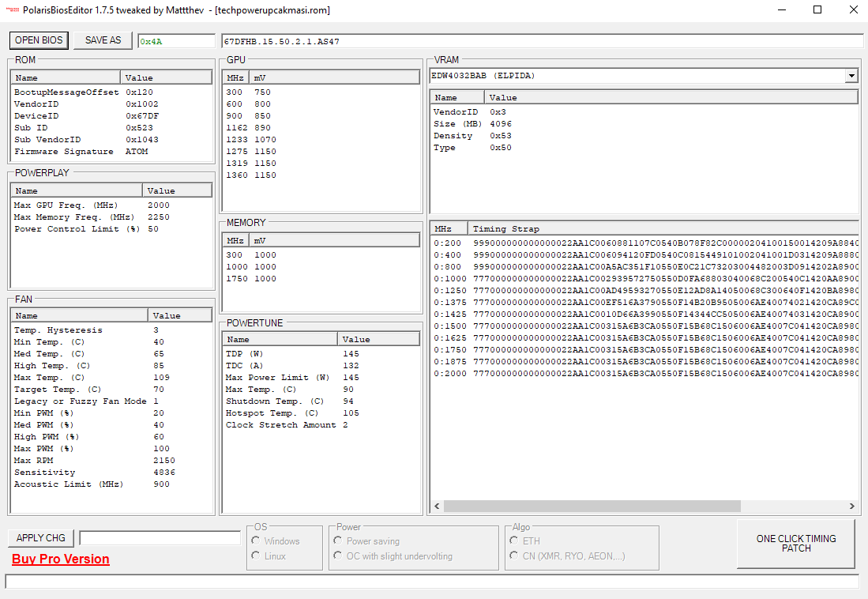This screenshot has width=868, height=599.
Task: Select the MEMORY 300 MHz row
Action: tap(321, 255)
